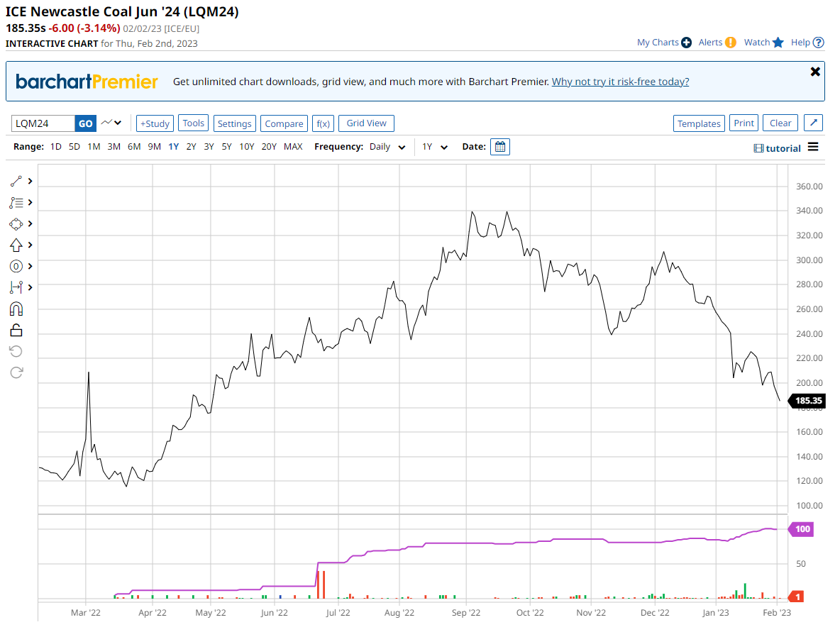Close the Barchart Premier banner
840x632 pixels.
tap(815, 72)
